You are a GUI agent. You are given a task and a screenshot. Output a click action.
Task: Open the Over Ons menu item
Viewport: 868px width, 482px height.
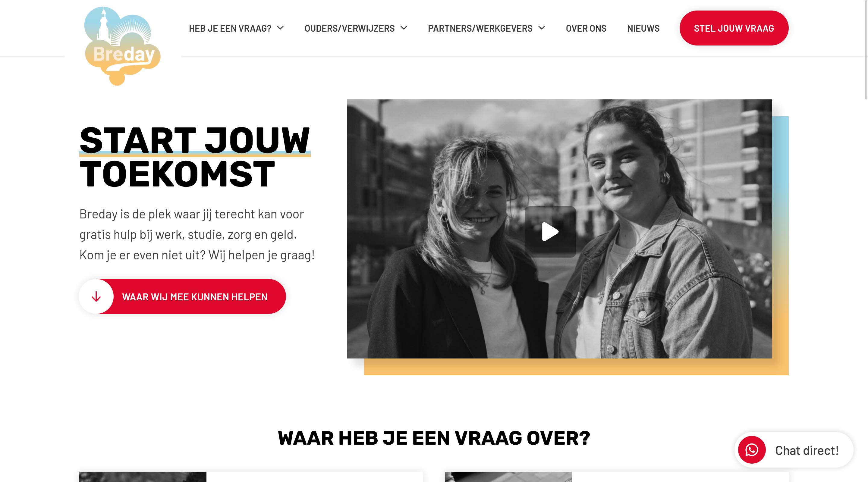586,28
